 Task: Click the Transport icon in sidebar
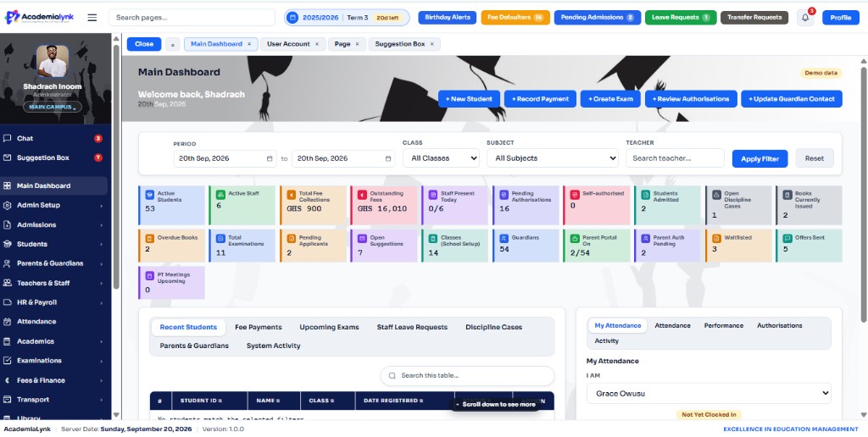7,400
